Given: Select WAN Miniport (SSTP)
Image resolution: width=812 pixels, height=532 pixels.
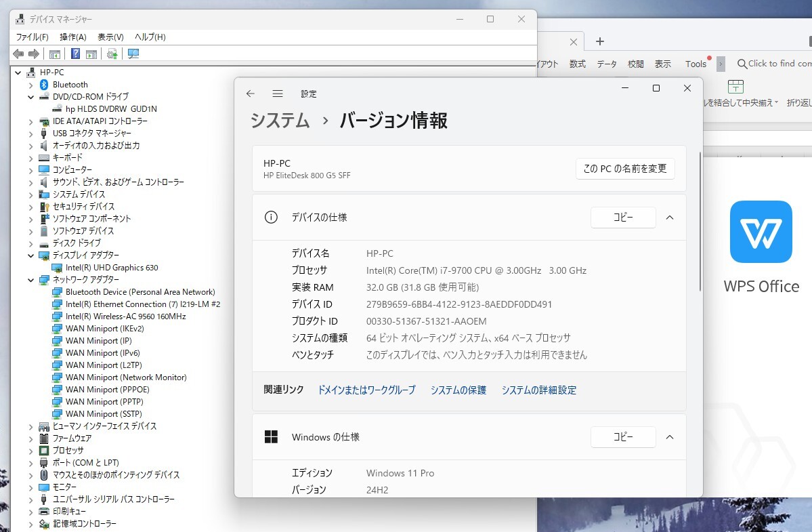Looking at the screenshot, I should pyautogui.click(x=104, y=414).
